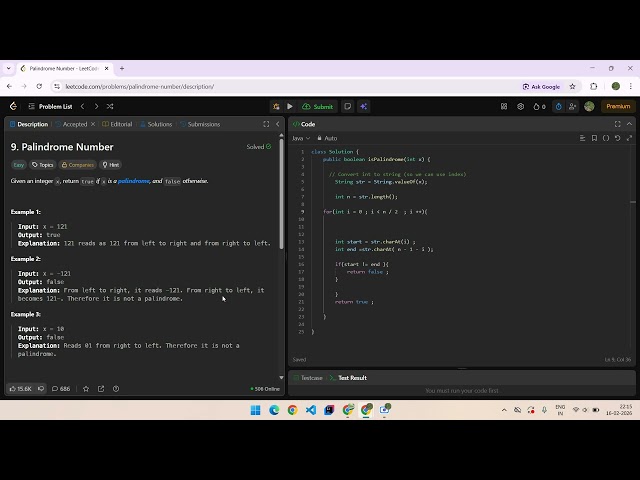This screenshot has width=640, height=480.
Task: Click the streak fire counter
Action: (539, 107)
